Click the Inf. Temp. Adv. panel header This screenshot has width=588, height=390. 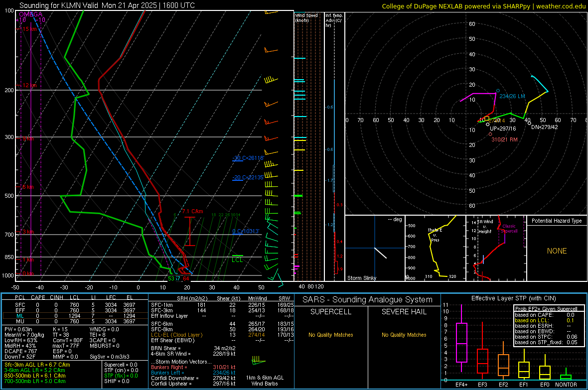(x=334, y=20)
